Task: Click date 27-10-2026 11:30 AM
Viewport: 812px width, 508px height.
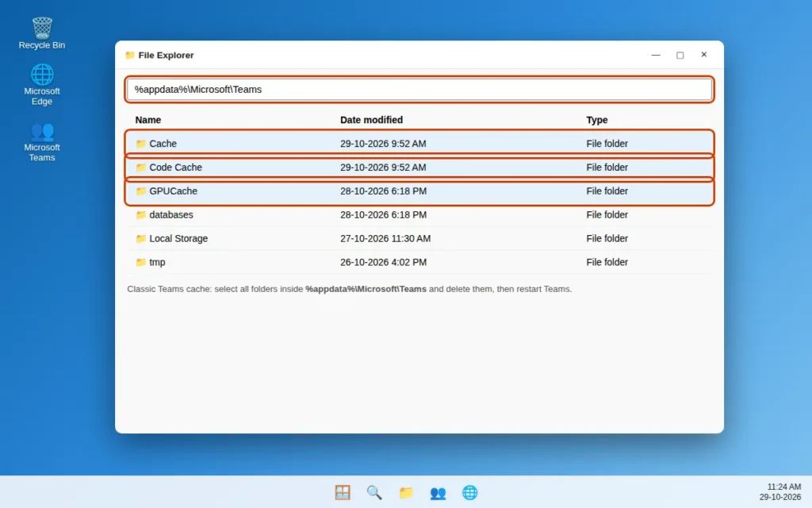Action: [385, 238]
